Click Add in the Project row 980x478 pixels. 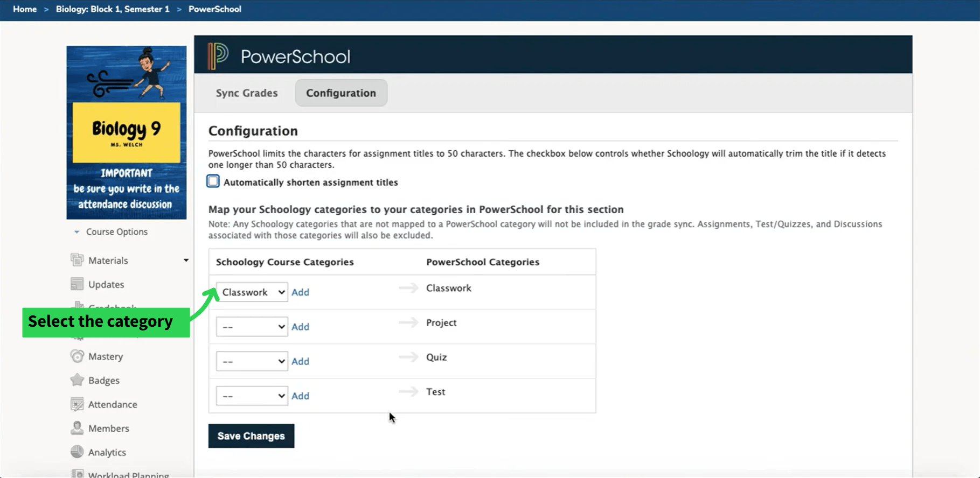300,327
